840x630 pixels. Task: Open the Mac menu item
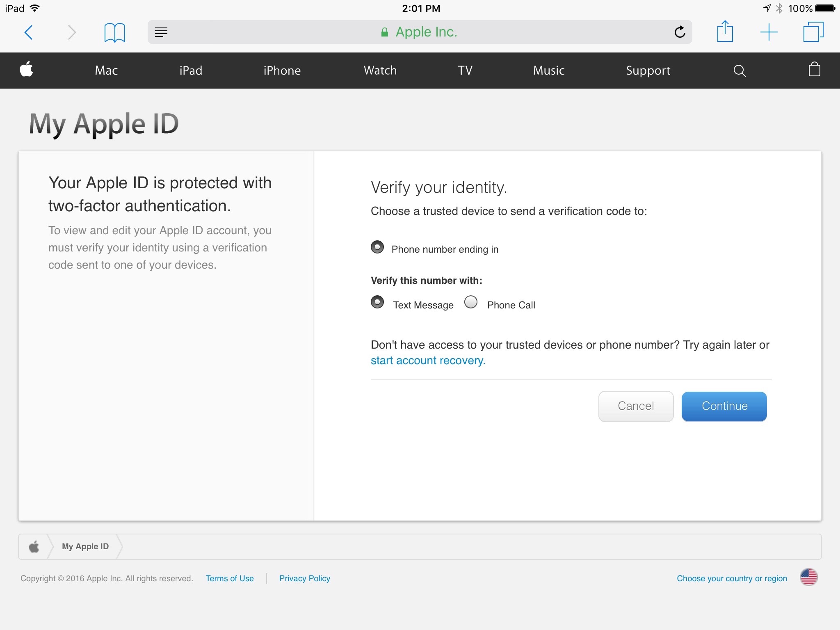(x=106, y=71)
